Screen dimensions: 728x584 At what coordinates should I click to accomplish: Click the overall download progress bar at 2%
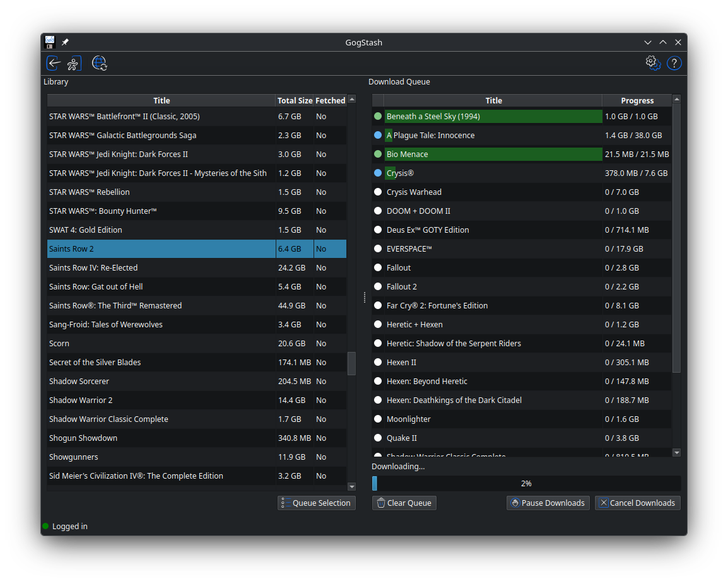[x=526, y=483]
